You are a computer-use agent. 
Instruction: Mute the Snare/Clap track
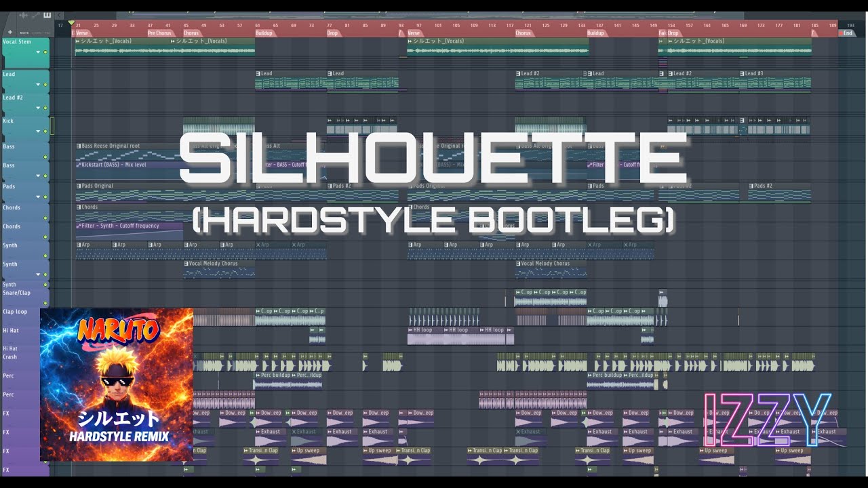(x=45, y=303)
